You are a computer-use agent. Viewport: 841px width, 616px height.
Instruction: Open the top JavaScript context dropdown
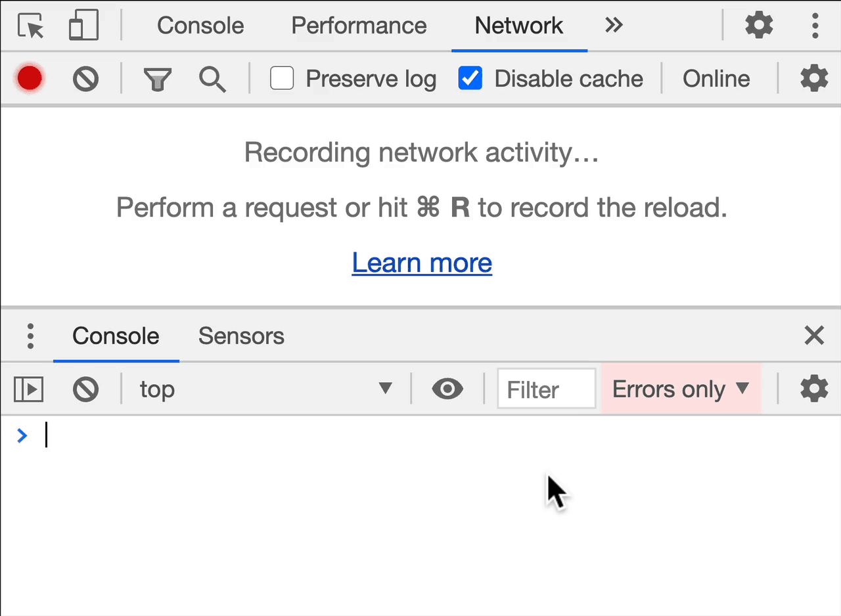click(x=265, y=389)
